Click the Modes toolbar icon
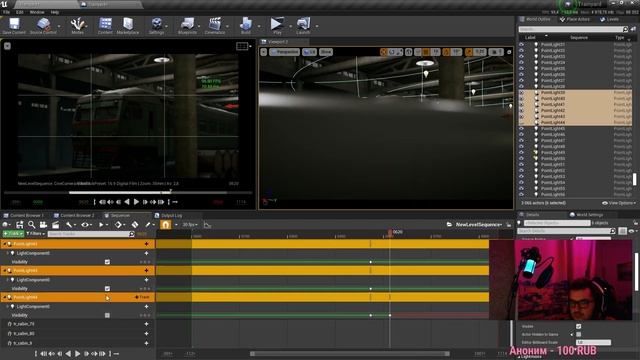 [77, 24]
